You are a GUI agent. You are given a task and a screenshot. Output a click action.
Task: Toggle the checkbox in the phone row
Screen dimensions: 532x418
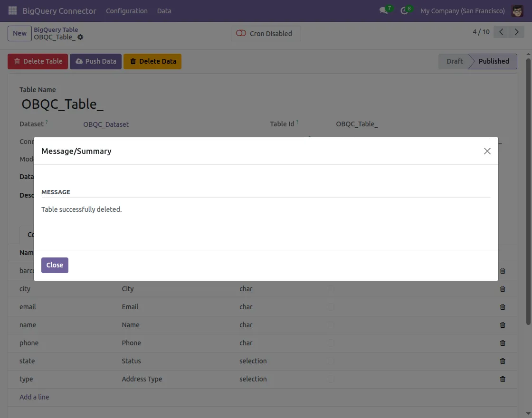click(x=331, y=342)
